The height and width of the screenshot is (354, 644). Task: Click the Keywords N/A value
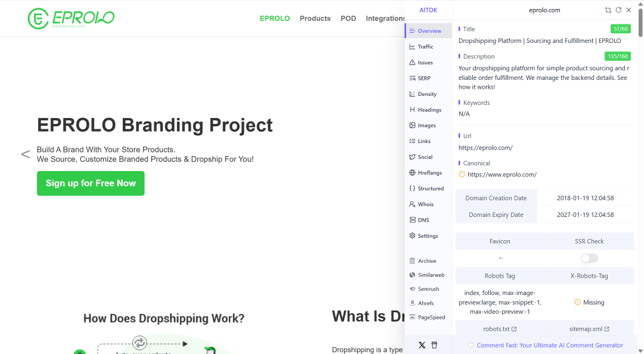464,114
